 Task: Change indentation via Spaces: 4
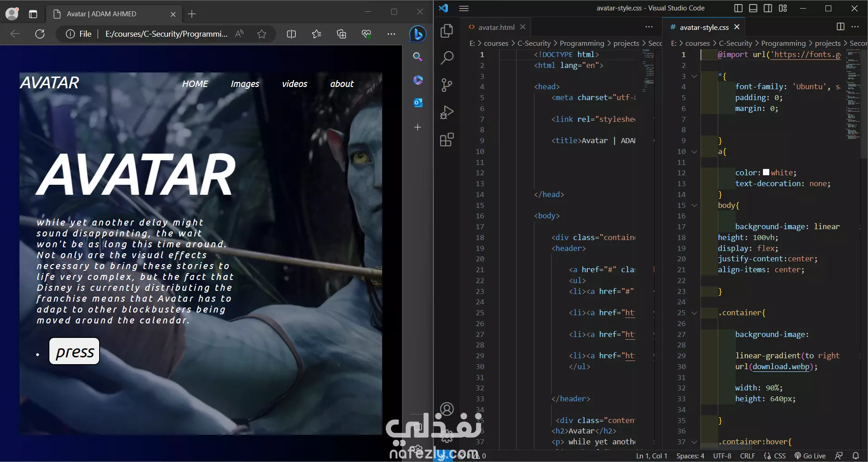point(690,456)
